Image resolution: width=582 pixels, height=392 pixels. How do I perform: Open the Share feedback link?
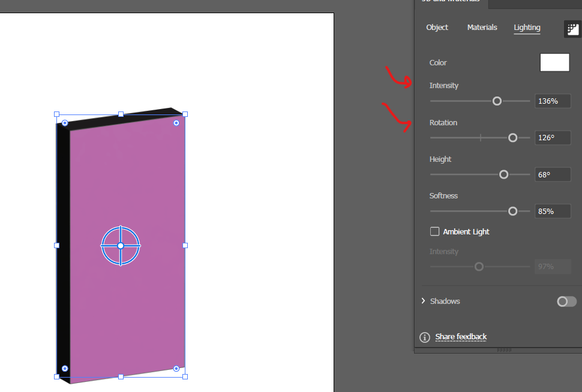click(x=460, y=337)
